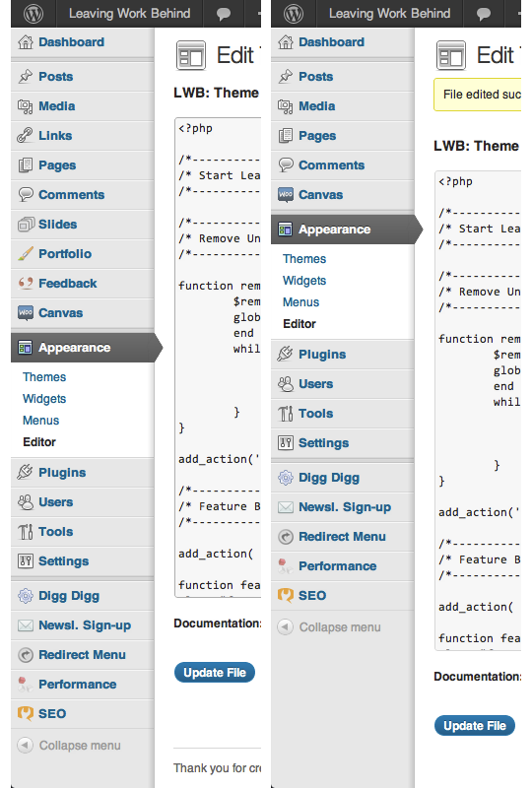Click WordPress logo in the left screenshot's admin bar

[33, 14]
